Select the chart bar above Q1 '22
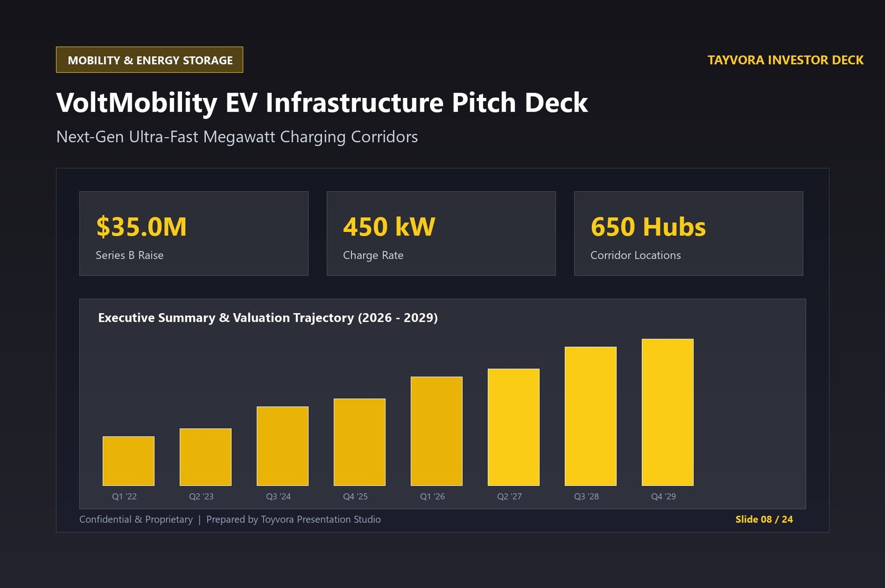 click(128, 461)
